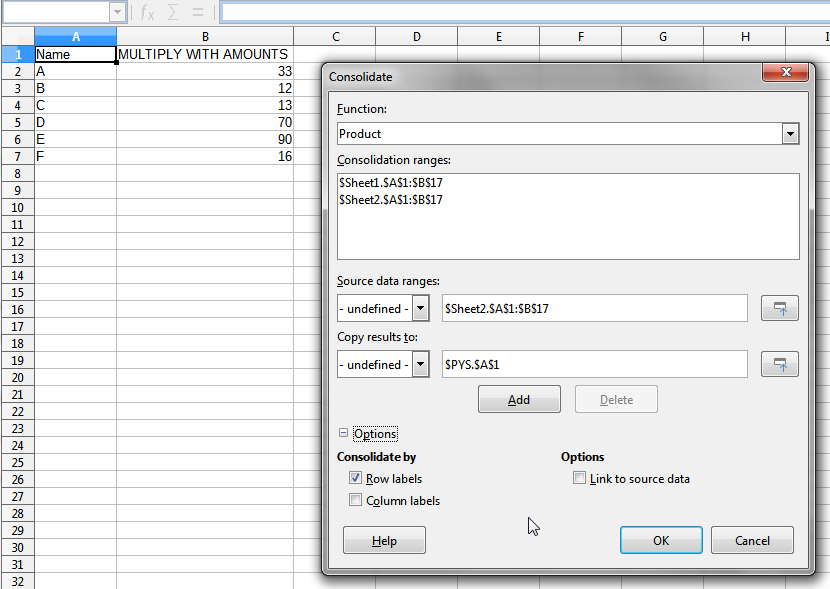This screenshot has height=589, width=830.
Task: Confirm consolidation with OK
Action: tap(661, 539)
